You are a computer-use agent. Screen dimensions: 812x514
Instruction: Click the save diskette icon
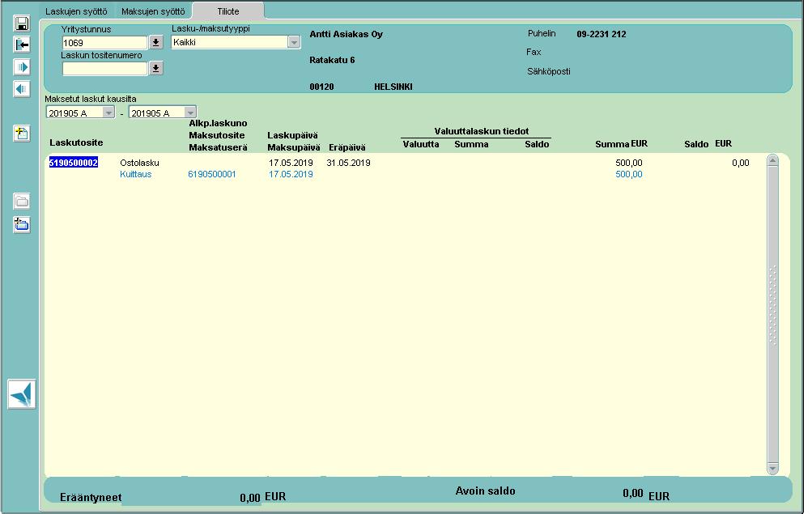[22, 23]
